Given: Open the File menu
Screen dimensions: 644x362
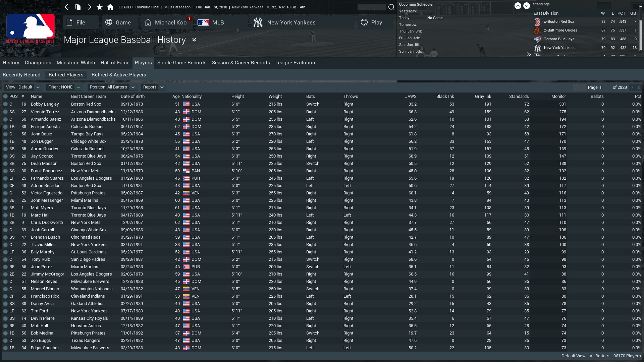Looking at the screenshot, I should pyautogui.click(x=80, y=22).
